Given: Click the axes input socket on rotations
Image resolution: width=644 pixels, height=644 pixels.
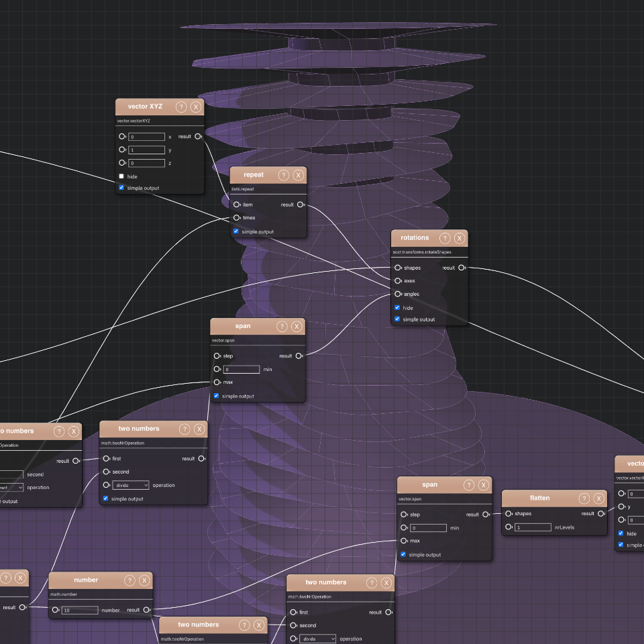Looking at the screenshot, I should [398, 281].
